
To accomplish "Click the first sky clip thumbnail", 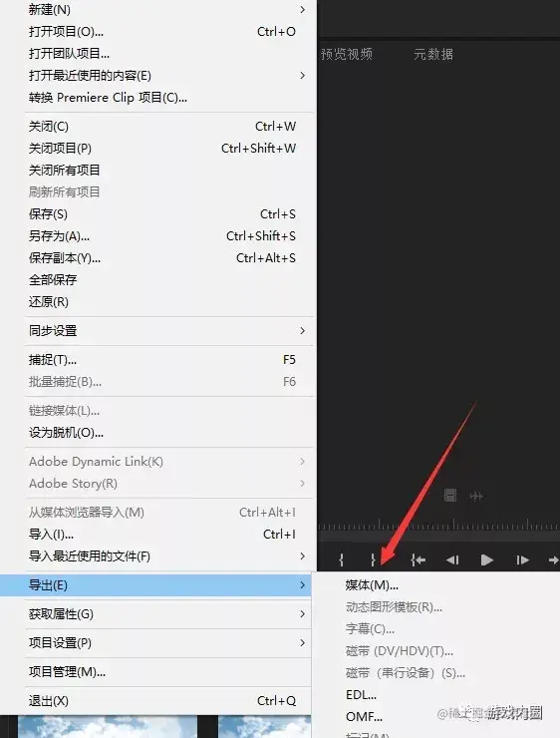I will (108, 727).
